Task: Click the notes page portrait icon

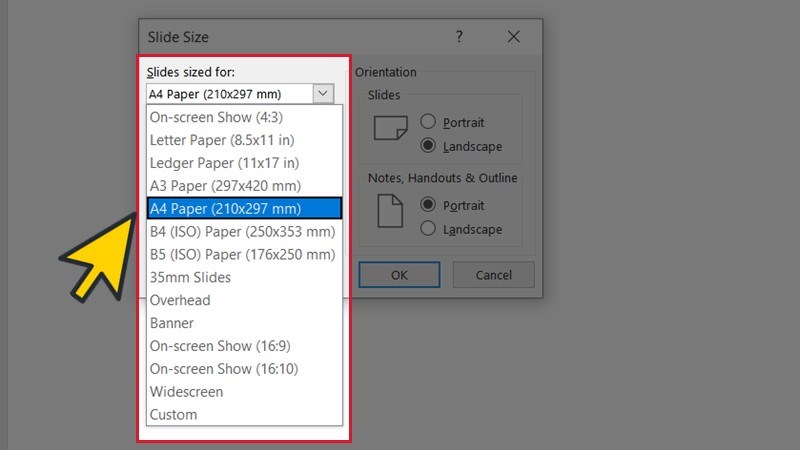Action: coord(390,211)
